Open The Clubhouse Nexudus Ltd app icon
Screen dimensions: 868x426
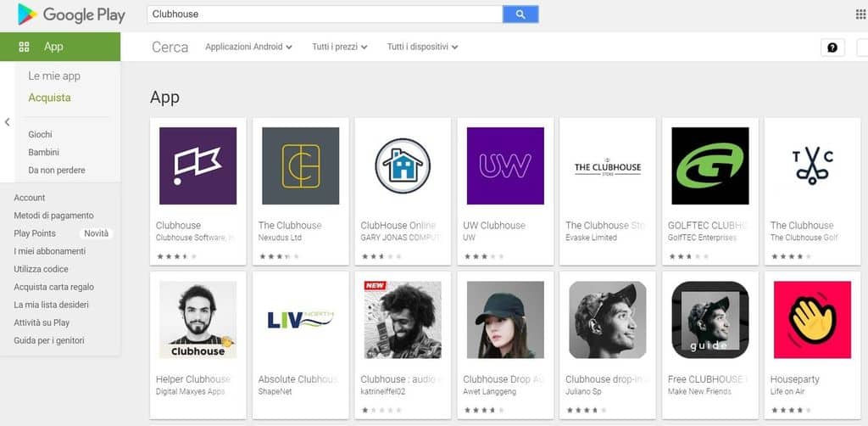coord(301,165)
